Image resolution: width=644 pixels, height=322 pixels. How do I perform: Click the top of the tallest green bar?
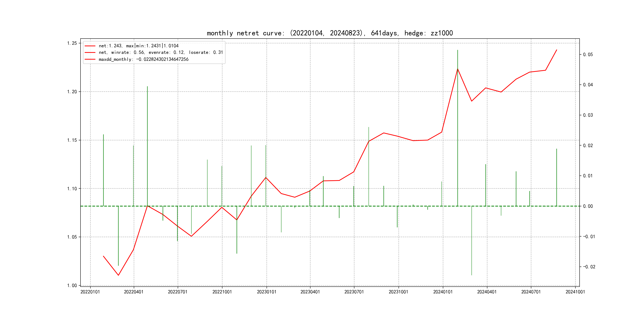pyautogui.click(x=458, y=50)
